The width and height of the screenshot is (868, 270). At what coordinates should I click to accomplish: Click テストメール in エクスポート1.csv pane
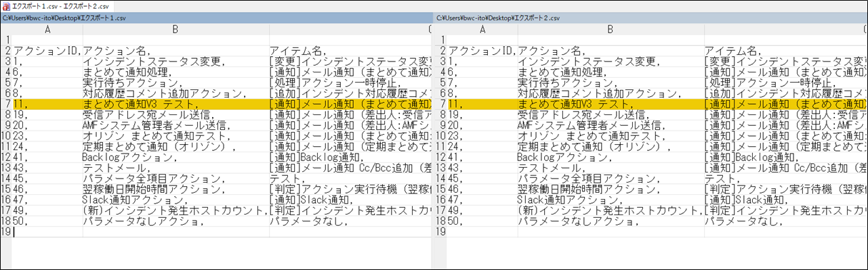pos(117,168)
